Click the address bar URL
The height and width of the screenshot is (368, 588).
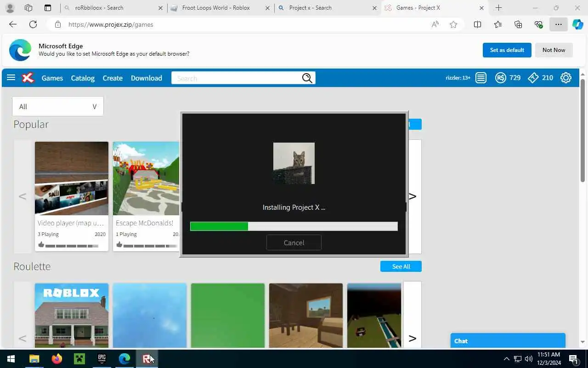[111, 24]
